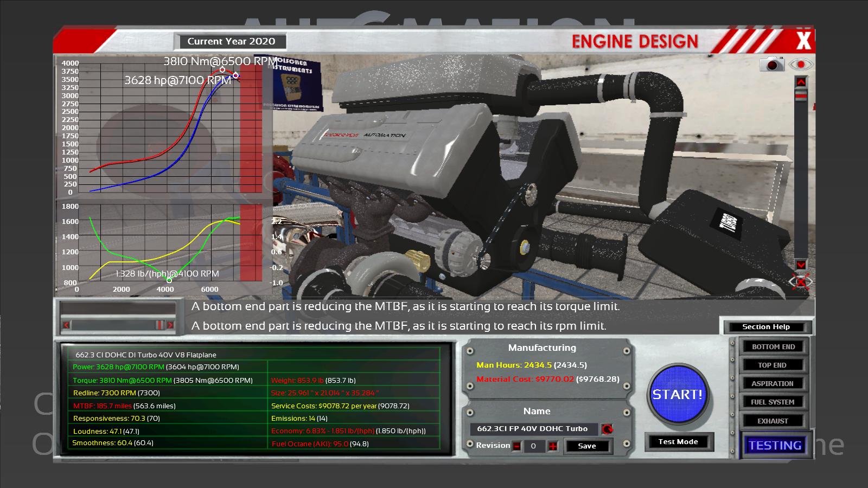Open the Top End section
The width and height of the screenshot is (868, 488).
(773, 365)
